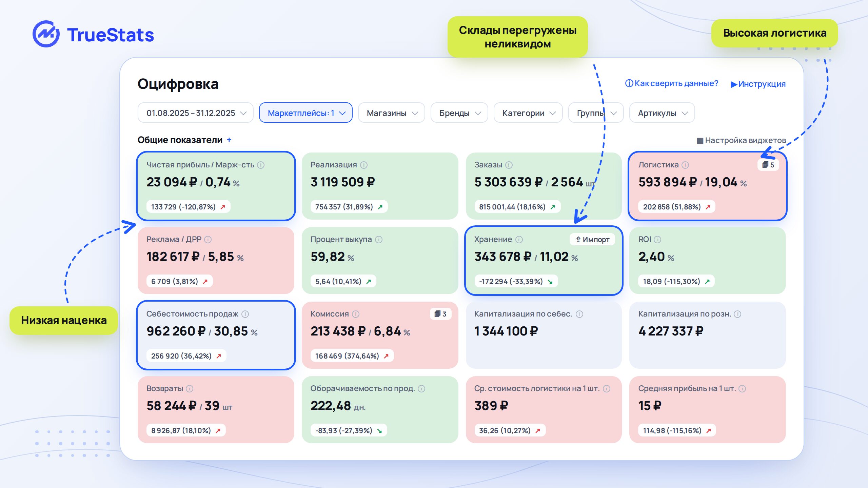Screen dimensions: 868x488
Task: Click info icon beside Заказы title
Action: pyautogui.click(x=509, y=165)
